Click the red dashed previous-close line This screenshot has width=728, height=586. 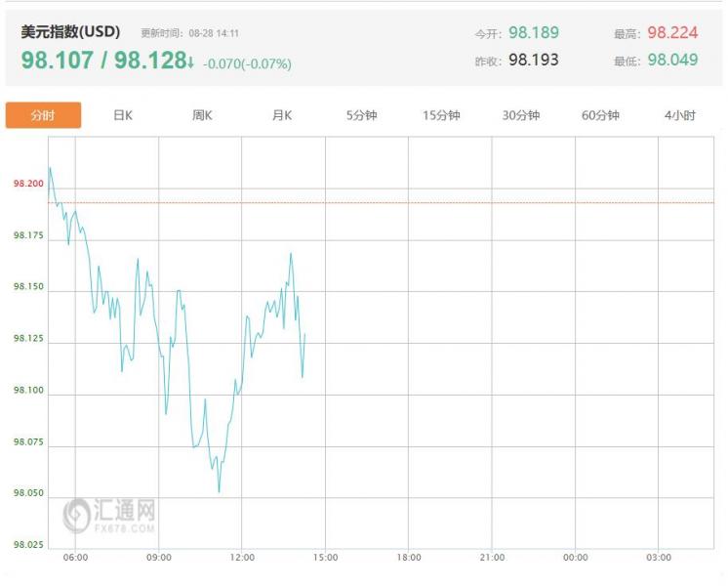488,203
